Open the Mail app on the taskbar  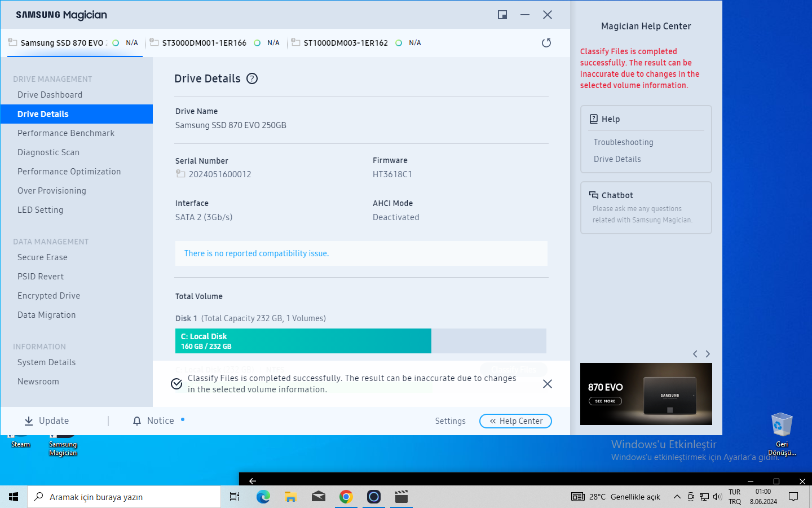(x=319, y=497)
